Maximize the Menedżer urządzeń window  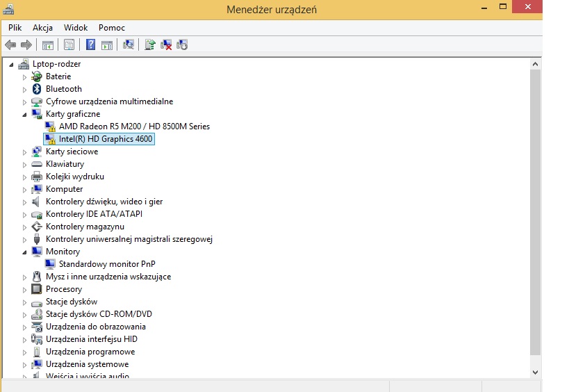(x=502, y=6)
